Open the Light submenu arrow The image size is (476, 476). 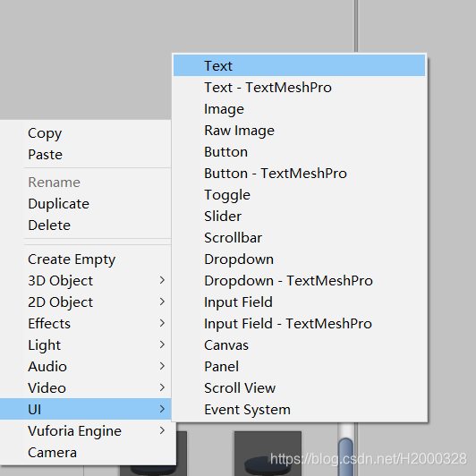162,344
